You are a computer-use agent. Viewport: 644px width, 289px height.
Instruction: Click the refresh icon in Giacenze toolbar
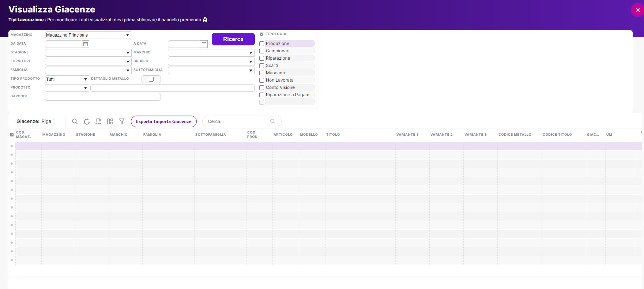click(x=87, y=121)
